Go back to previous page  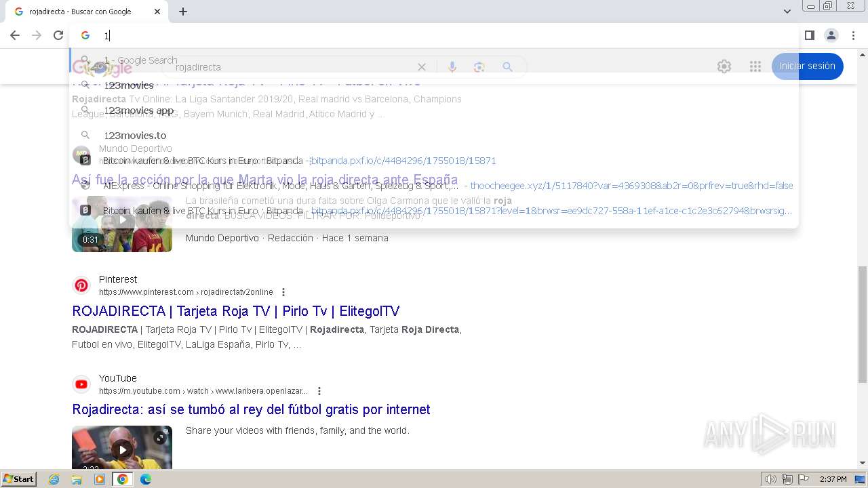coord(15,35)
